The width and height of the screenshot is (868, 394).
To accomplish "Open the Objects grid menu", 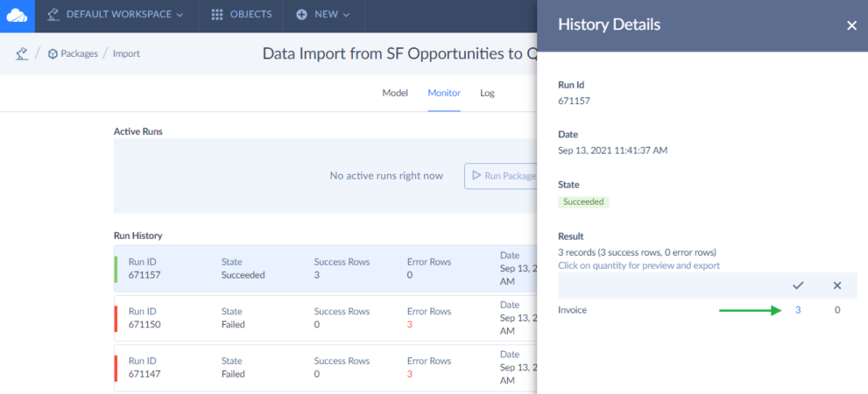I will coord(241,15).
